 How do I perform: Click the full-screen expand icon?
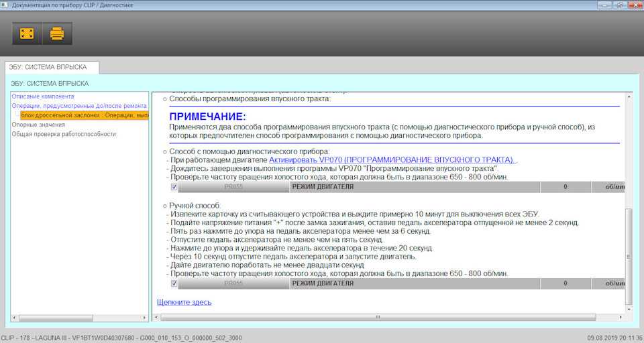click(x=27, y=33)
